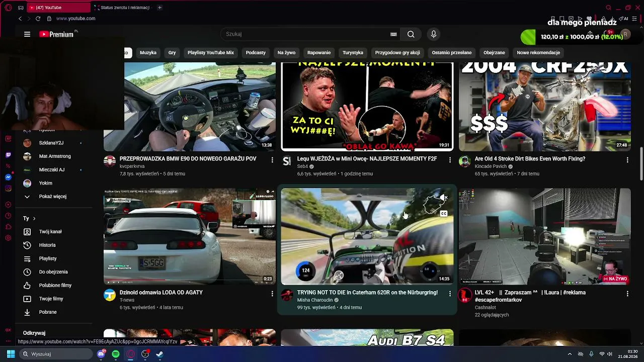Screen dimensions: 644x362
Task: Select the Rapowanie chip
Action: pyautogui.click(x=319, y=53)
